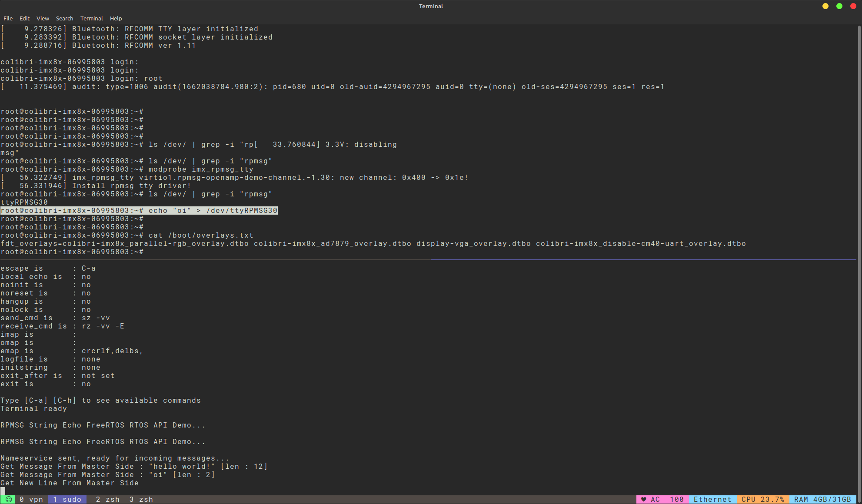Image resolution: width=862 pixels, height=504 pixels.
Task: Click the yellow minimize window button
Action: [825, 6]
